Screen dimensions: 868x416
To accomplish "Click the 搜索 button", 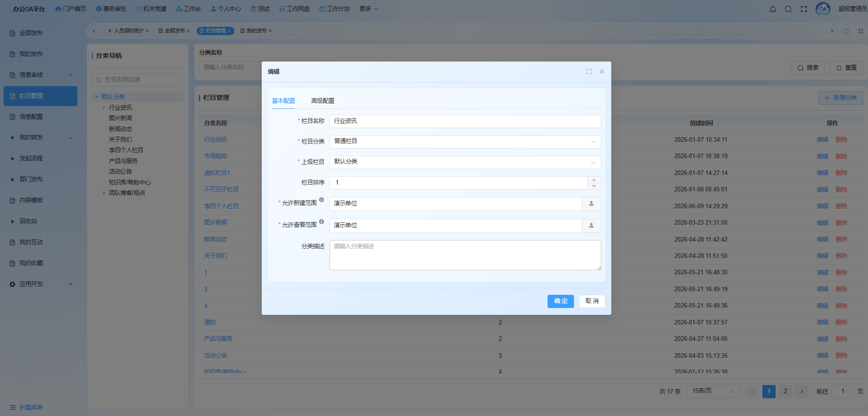I will click(x=808, y=68).
